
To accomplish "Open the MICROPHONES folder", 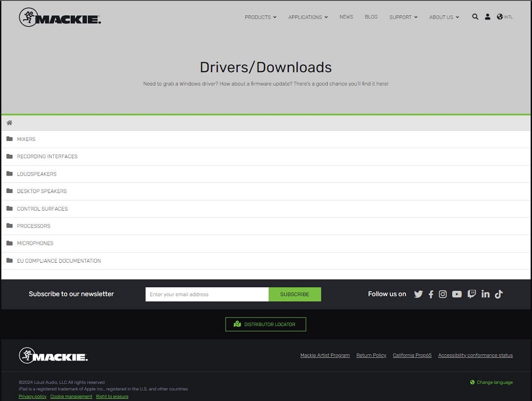I will click(x=265, y=243).
